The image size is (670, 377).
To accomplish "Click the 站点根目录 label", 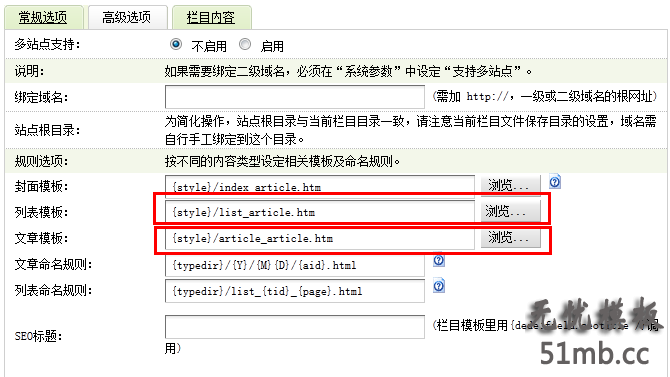I will (47, 130).
